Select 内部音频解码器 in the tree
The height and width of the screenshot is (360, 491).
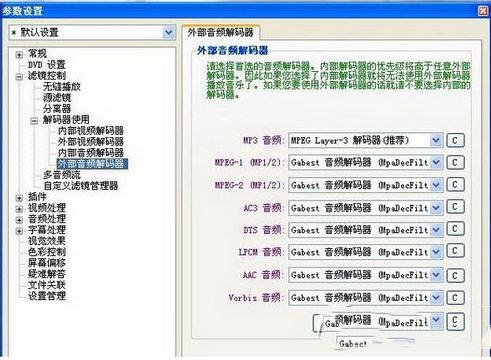tap(91, 153)
